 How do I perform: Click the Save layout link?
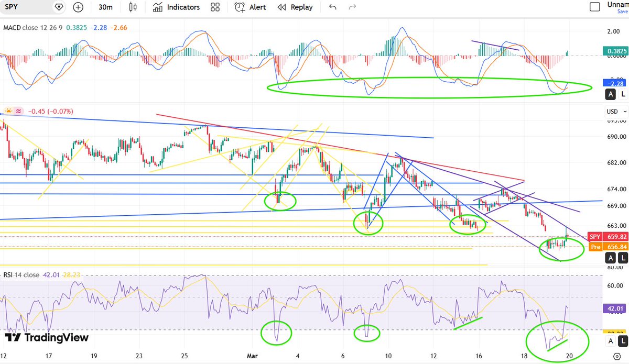tap(622, 11)
